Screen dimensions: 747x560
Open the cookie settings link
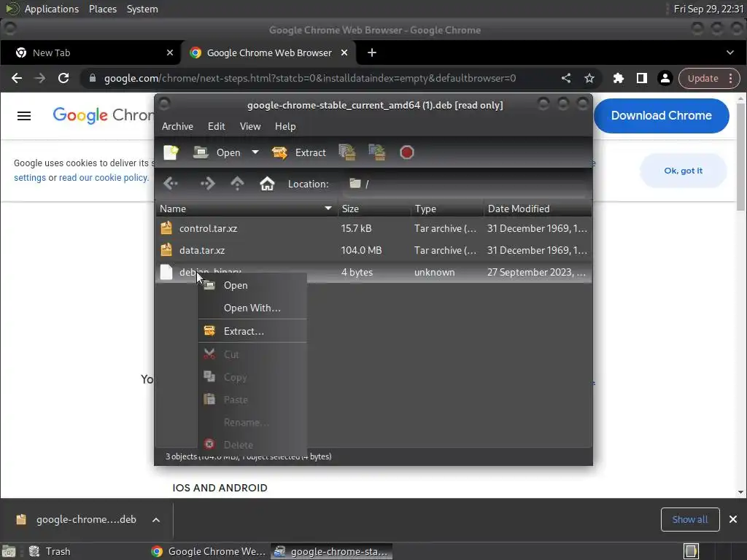tap(29, 178)
